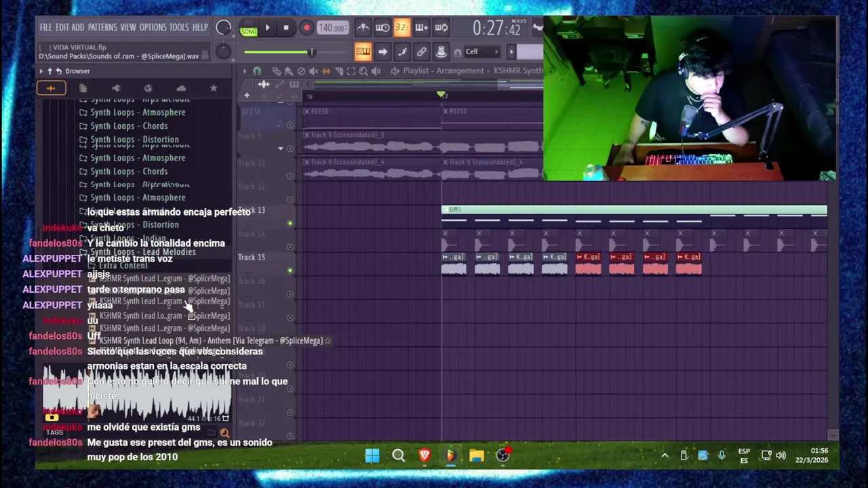Open 'Synth Loops - Lead Melodies' folder

point(142,252)
